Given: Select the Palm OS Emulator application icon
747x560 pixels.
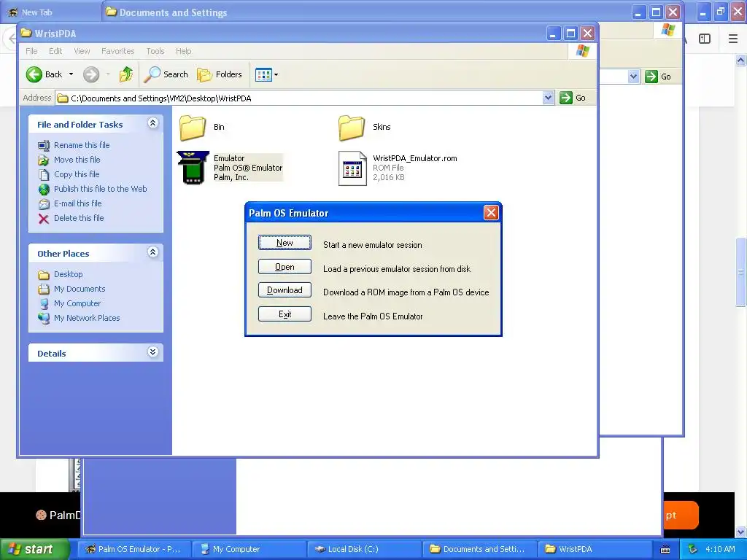Looking at the screenshot, I should (x=193, y=168).
